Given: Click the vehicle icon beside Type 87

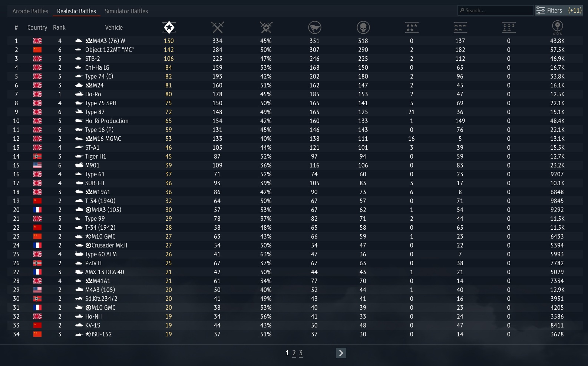Looking at the screenshot, I should pos(79,112).
